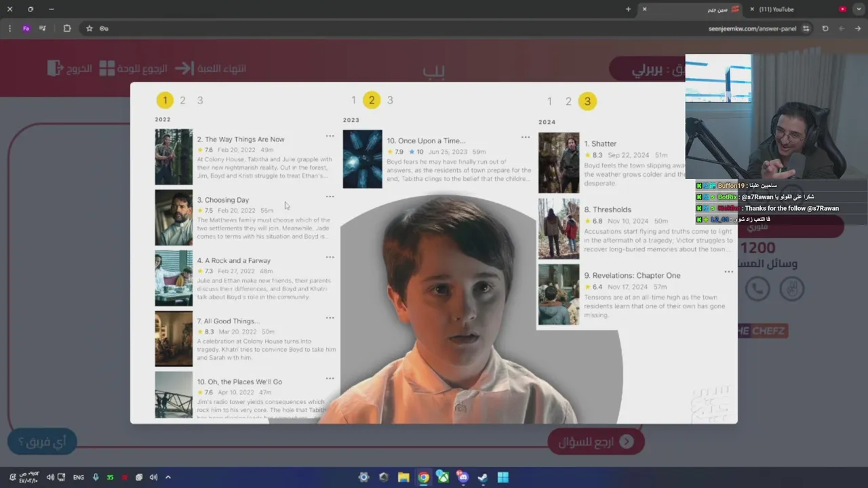Click the '8. Thresholds' episode title
868x488 pixels.
coord(608,209)
